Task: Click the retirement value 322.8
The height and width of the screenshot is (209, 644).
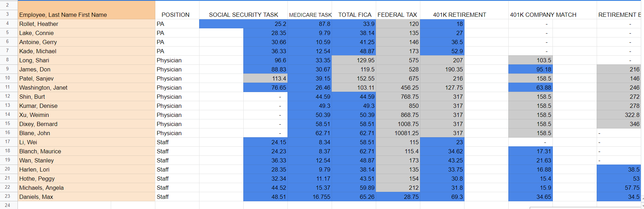Action: coord(619,115)
